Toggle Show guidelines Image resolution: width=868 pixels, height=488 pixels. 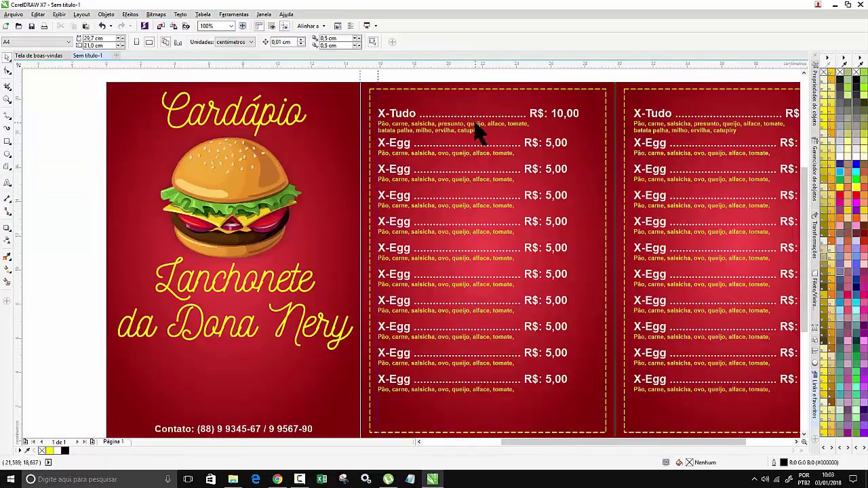(284, 26)
